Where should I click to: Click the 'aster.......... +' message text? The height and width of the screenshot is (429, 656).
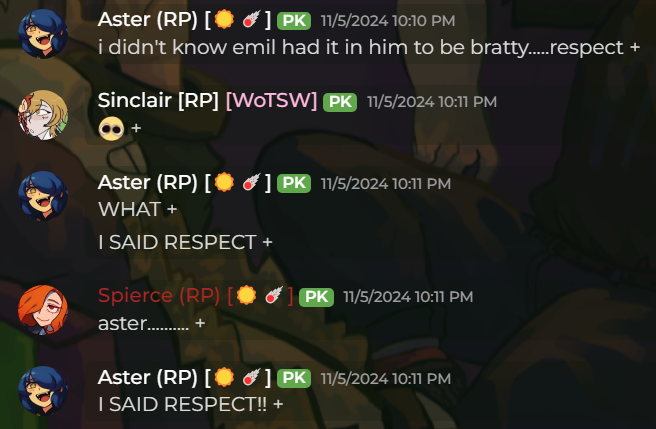pos(151,323)
